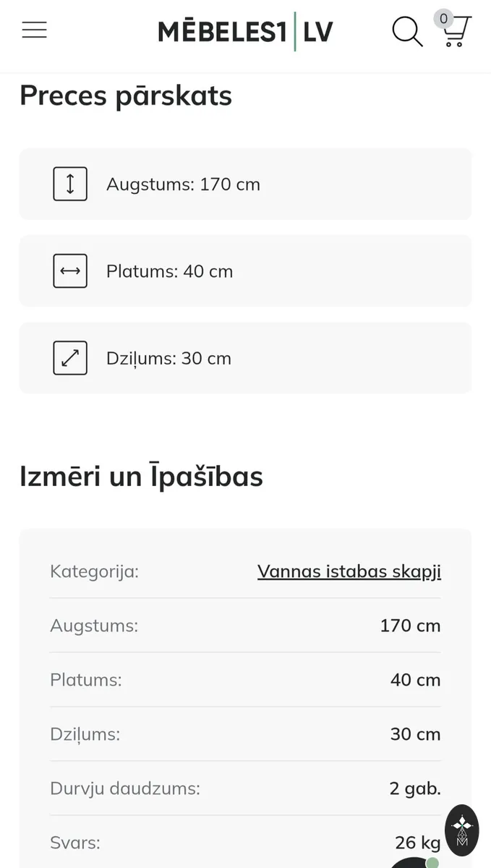Click the Svars 26 kg row
The image size is (491, 868).
245,842
